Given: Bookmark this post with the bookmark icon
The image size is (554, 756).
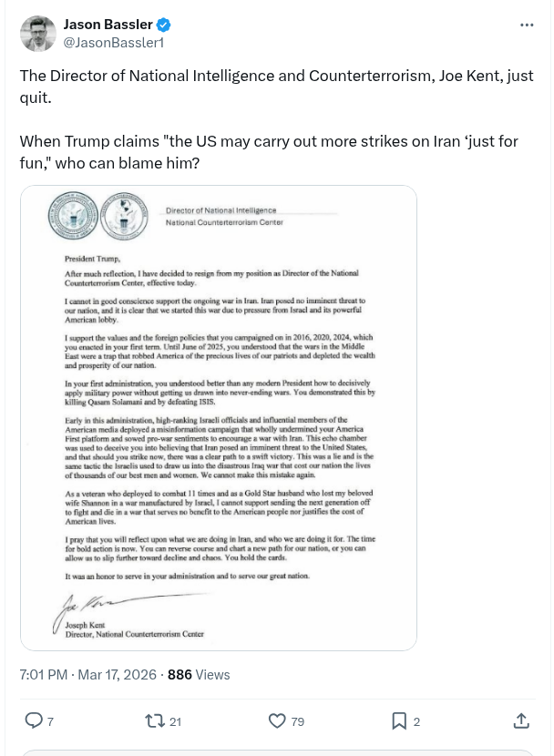Looking at the screenshot, I should point(399,720).
